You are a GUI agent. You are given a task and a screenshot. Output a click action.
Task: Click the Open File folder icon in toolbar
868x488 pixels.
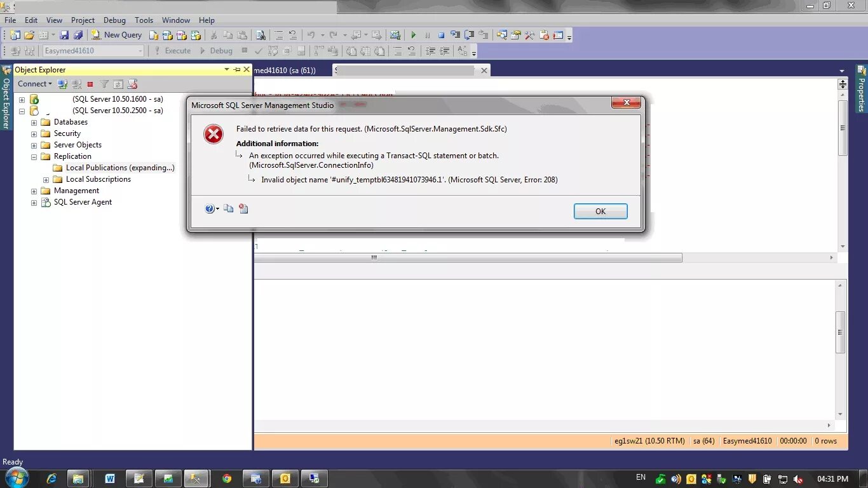pos(29,35)
